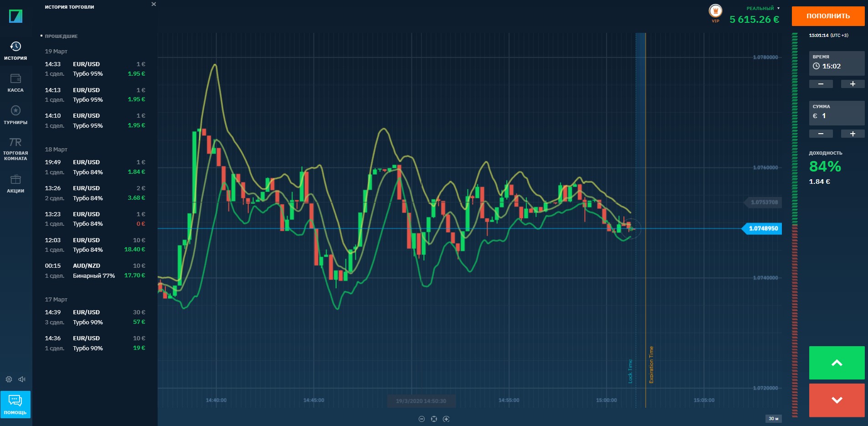868x426 pixels.
Task: Open the 14:36 EUR/USD trade with 19 €
Action: (95, 343)
